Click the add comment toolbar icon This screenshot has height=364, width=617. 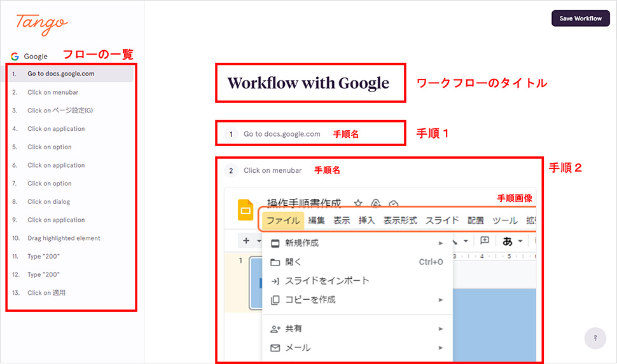[x=485, y=241]
